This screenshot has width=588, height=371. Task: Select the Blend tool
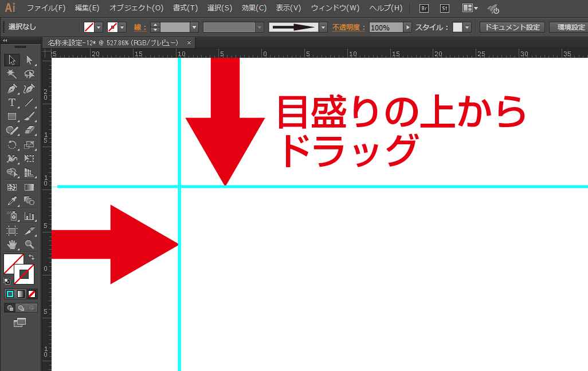(x=29, y=201)
